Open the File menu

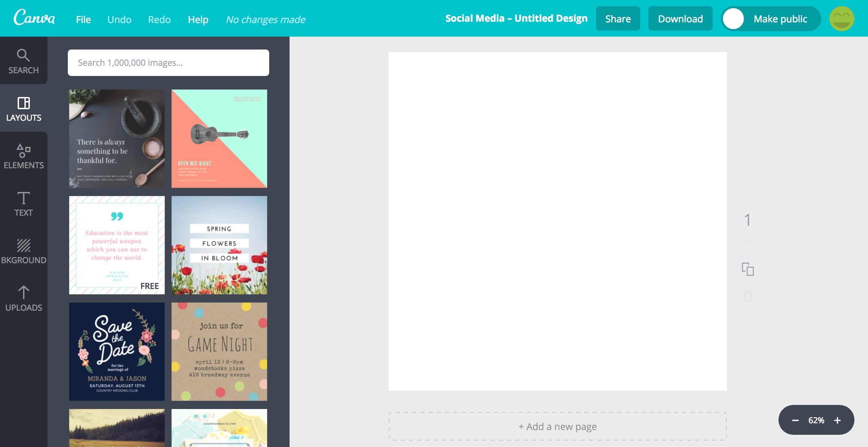coord(83,20)
